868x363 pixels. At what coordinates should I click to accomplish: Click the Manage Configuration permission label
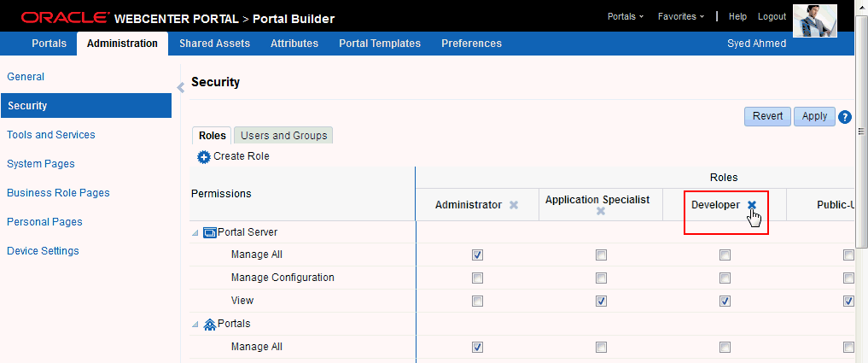(x=283, y=277)
